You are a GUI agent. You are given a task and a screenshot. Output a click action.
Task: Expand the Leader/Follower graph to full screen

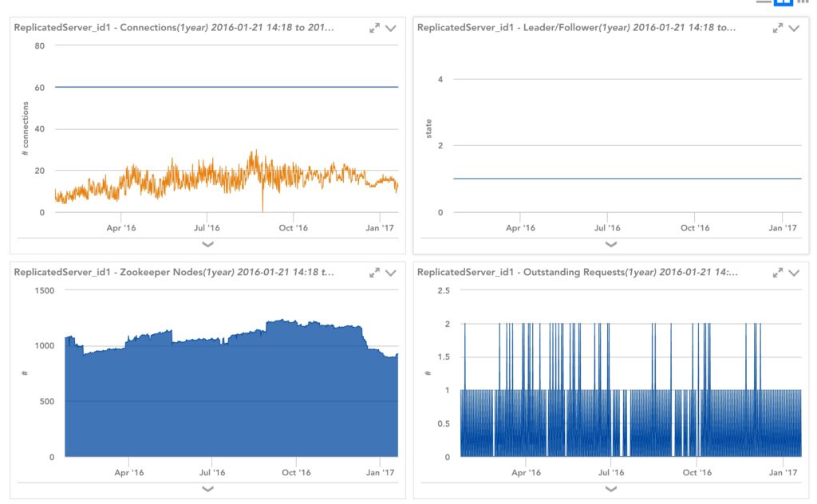[778, 28]
